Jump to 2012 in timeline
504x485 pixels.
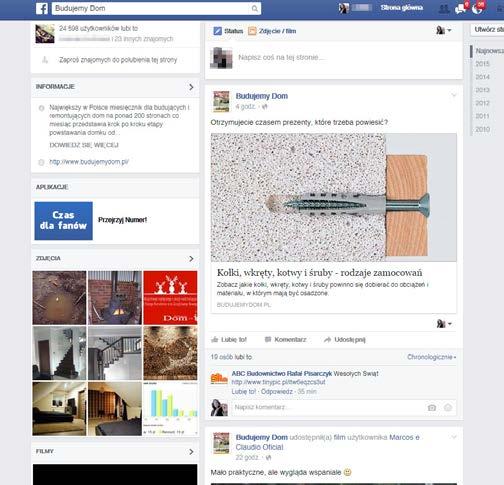coord(482,103)
